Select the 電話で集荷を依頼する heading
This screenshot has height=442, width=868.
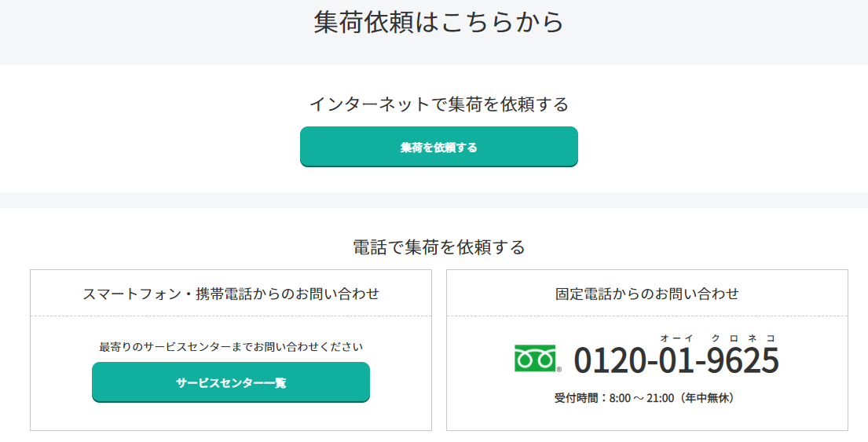pos(438,247)
